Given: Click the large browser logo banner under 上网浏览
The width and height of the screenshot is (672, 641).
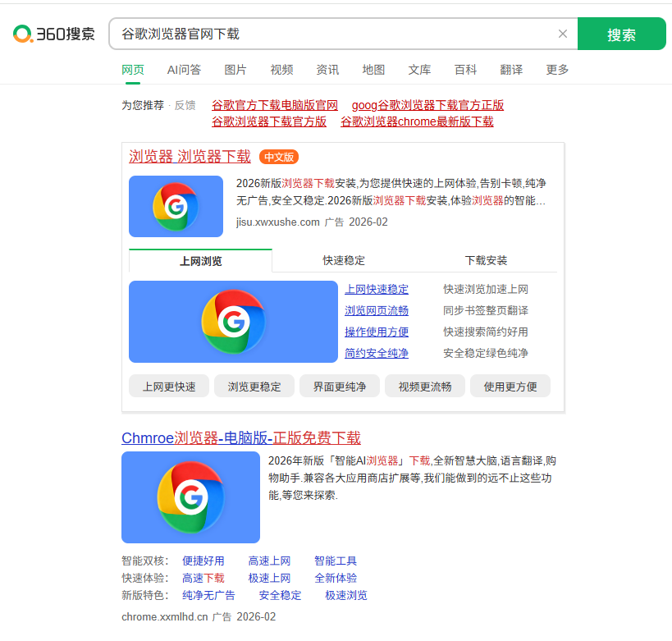Looking at the screenshot, I should pos(233,322).
